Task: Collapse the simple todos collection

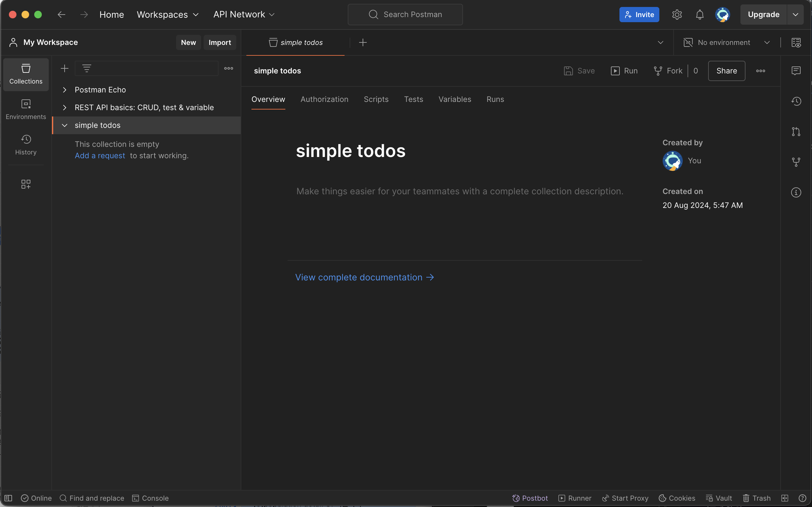Action: pyautogui.click(x=65, y=125)
